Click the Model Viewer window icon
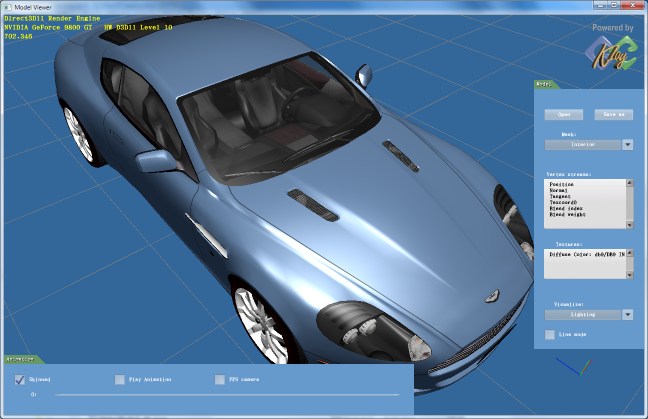This screenshot has height=419, width=648. (x=8, y=7)
